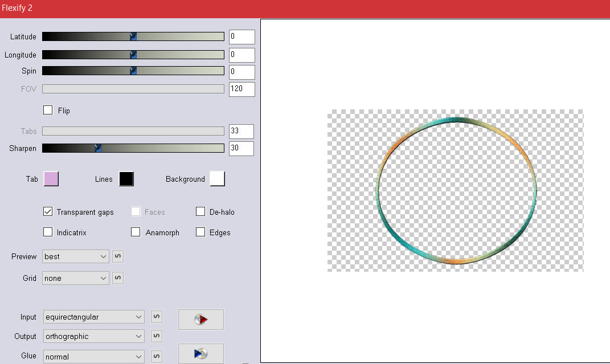
Task: Enable the Flip checkbox
Action: (48, 110)
